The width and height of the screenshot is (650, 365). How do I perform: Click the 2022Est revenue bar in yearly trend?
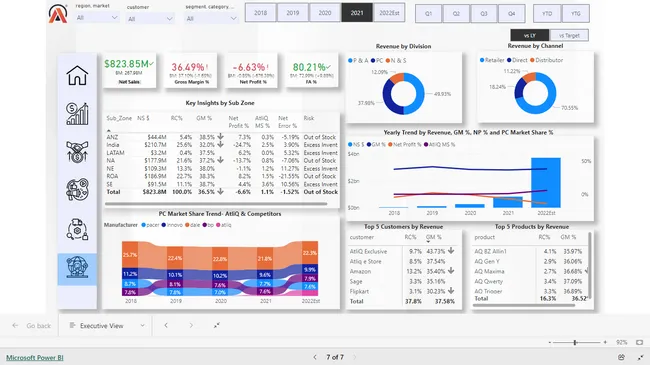(546, 182)
